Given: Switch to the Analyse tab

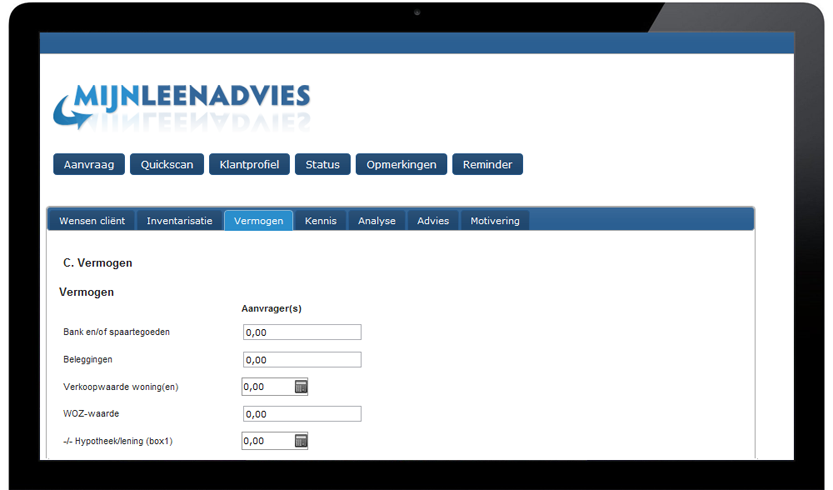Looking at the screenshot, I should coord(377,221).
